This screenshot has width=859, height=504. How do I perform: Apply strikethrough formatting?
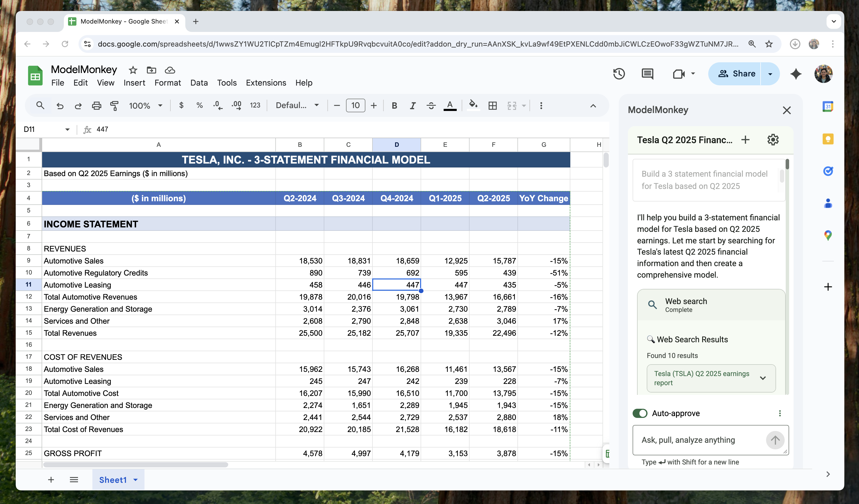coord(431,106)
